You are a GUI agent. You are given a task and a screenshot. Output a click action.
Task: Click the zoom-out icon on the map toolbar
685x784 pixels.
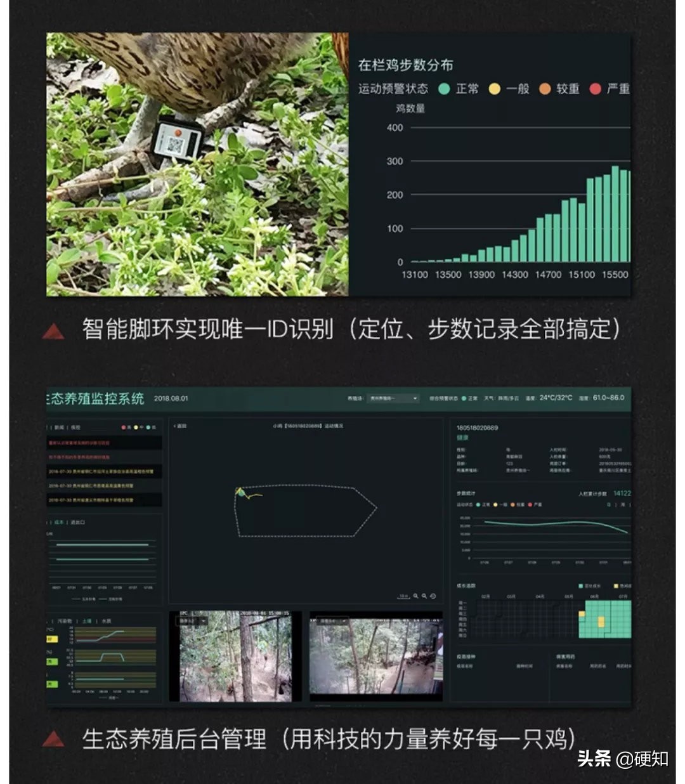tap(424, 596)
